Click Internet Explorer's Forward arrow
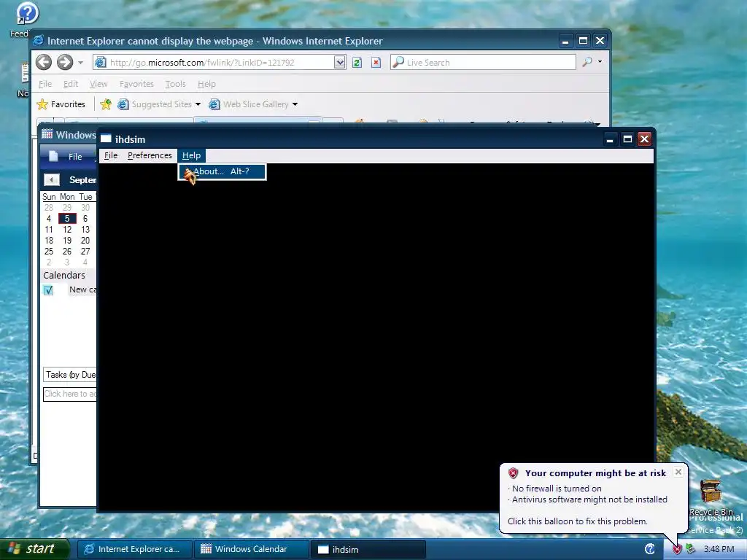747x560 pixels. click(x=65, y=62)
